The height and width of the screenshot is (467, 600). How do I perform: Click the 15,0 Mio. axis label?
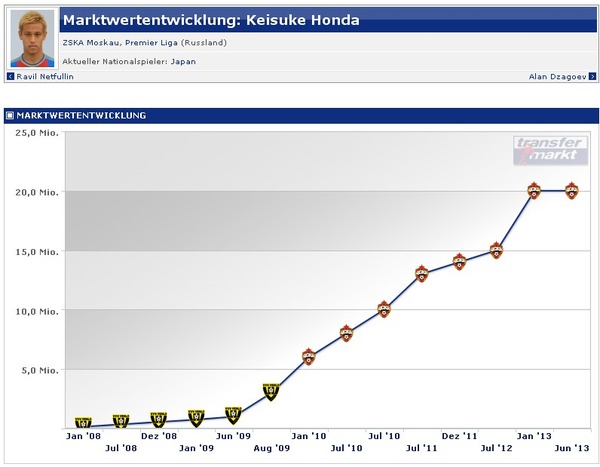pos(37,252)
